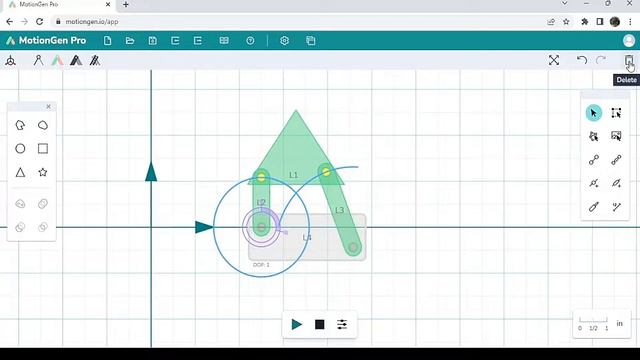The width and height of the screenshot is (640, 360).
Task: Go back in browser
Action: [x=9, y=22]
